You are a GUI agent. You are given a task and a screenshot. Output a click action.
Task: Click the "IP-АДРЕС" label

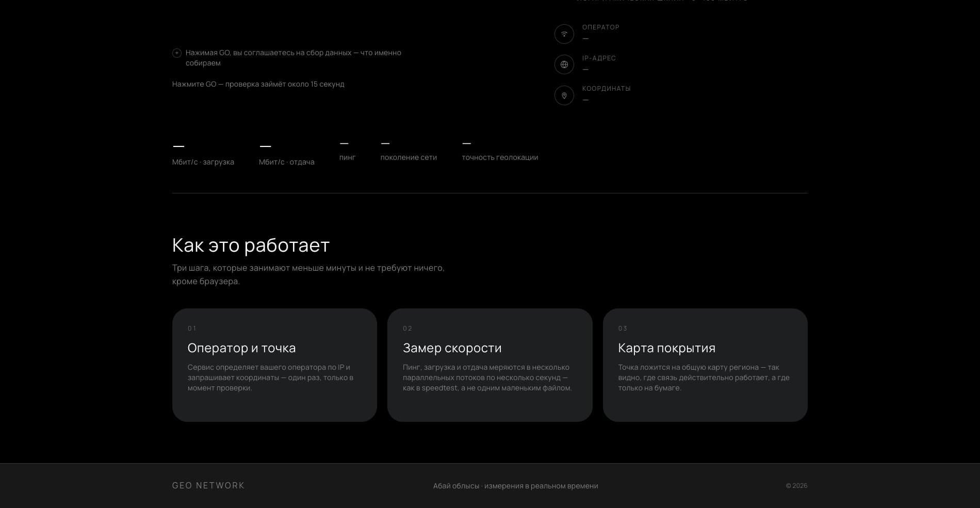pos(599,58)
